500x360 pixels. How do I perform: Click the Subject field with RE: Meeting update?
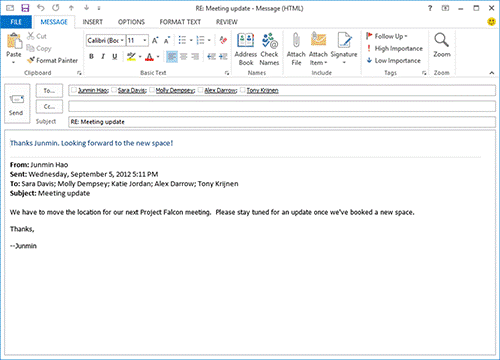click(282, 122)
